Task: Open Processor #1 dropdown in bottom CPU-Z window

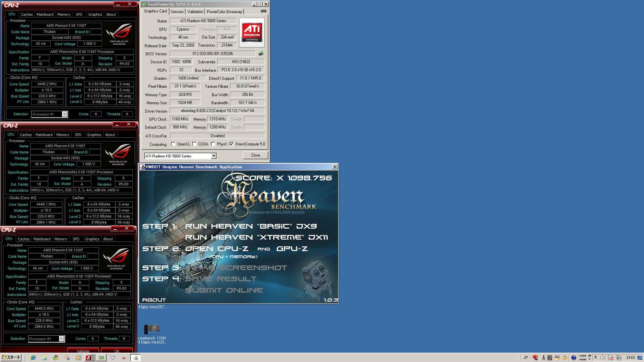Action: click(x=62, y=339)
